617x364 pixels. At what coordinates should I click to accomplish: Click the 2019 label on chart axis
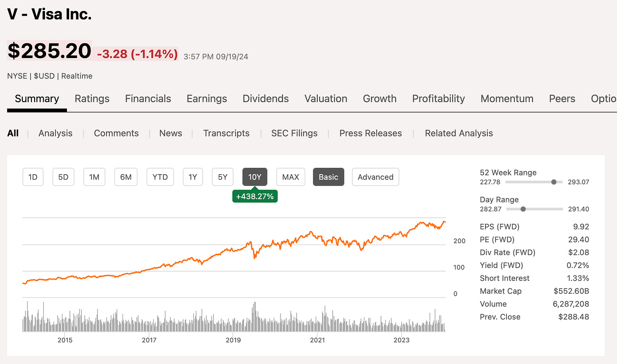[x=233, y=340]
